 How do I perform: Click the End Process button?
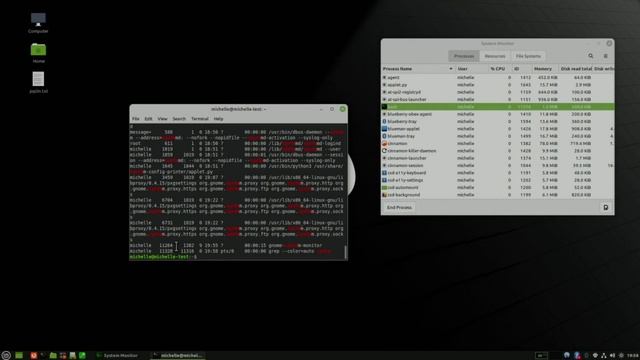point(399,207)
